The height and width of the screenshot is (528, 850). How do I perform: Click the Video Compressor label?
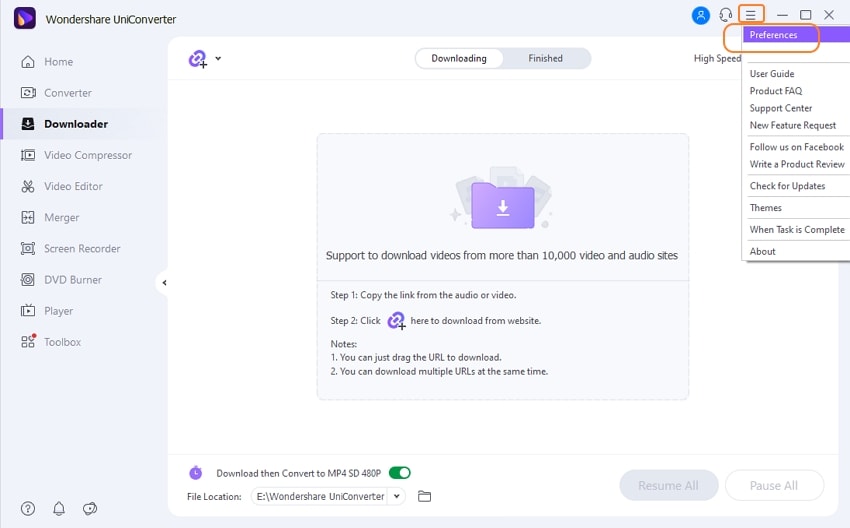pyautogui.click(x=88, y=155)
